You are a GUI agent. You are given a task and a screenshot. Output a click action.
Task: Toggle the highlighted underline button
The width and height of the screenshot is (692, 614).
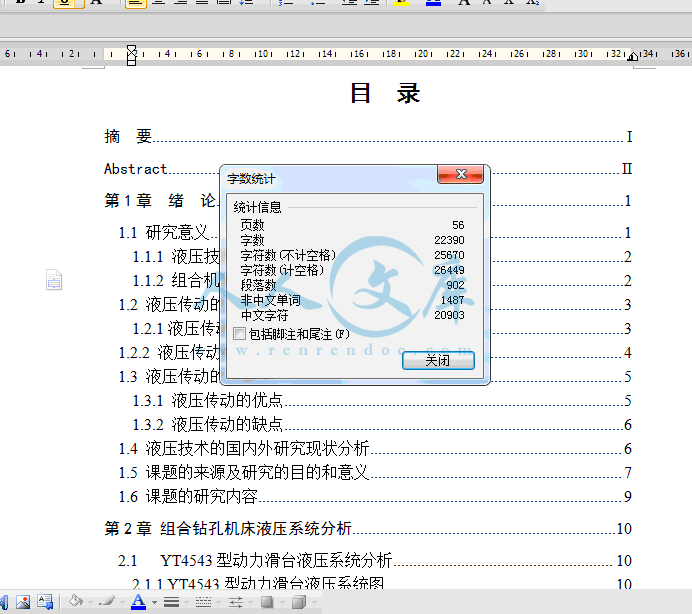[x=68, y=3]
